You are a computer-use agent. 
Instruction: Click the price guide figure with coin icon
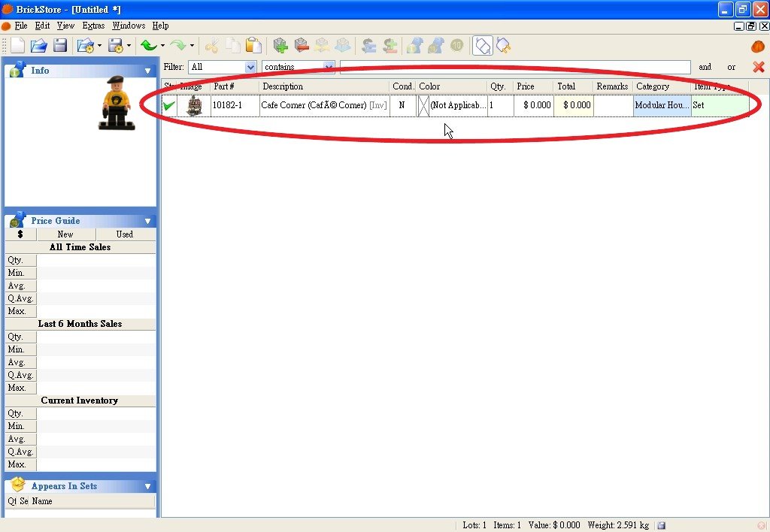(x=414, y=46)
